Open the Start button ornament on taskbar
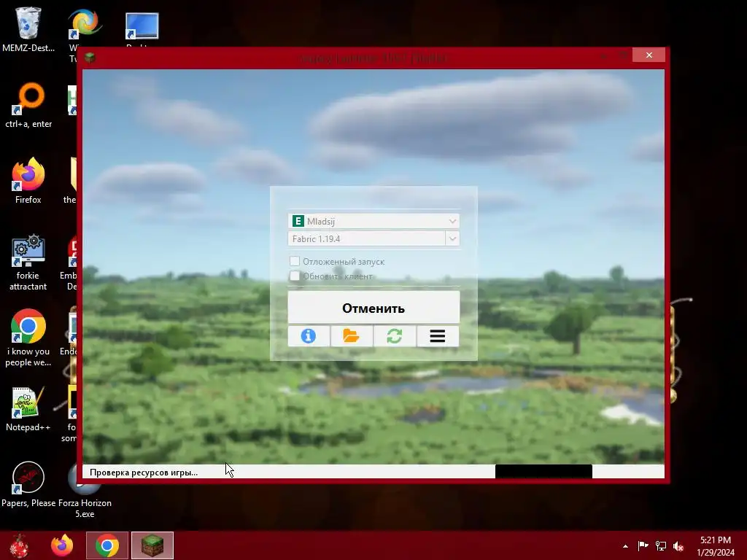This screenshot has width=747, height=560. [19, 545]
